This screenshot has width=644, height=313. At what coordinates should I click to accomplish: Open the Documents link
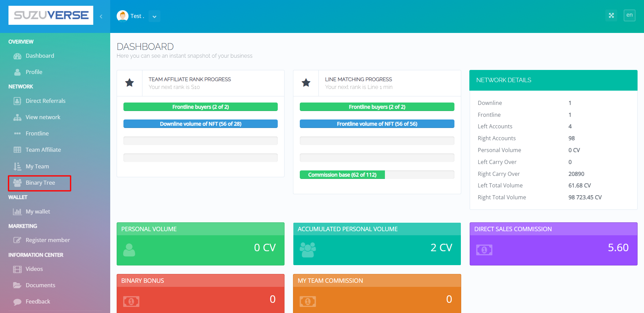tap(40, 286)
